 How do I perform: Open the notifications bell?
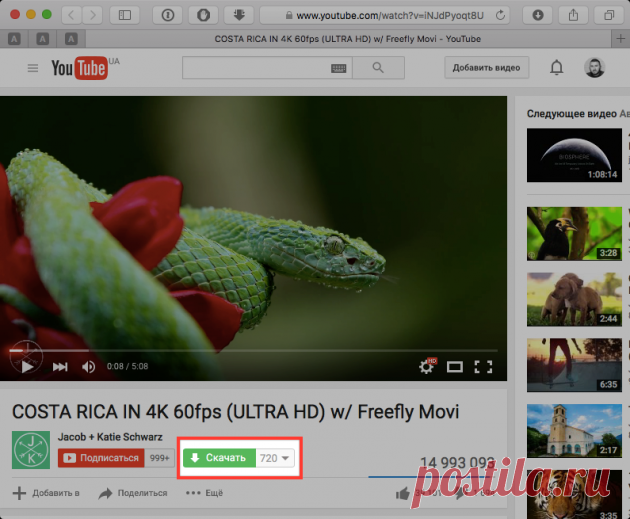556,68
